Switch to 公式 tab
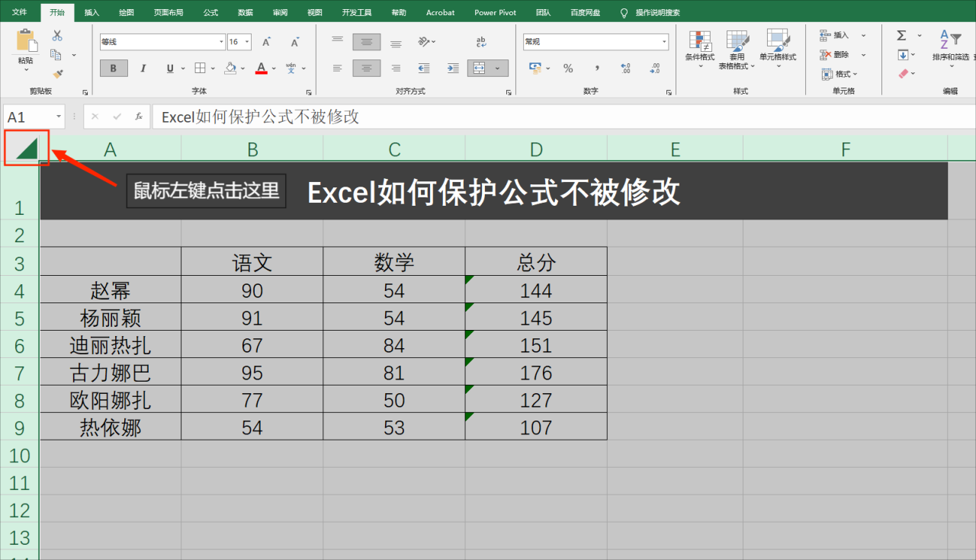Viewport: 976px width, 560px height. coord(210,12)
